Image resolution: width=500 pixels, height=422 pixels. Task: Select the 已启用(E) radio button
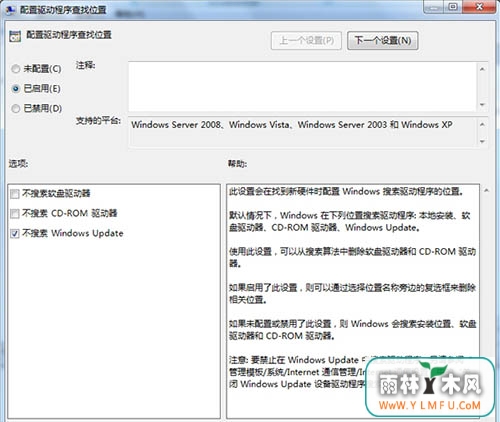[x=16, y=89]
